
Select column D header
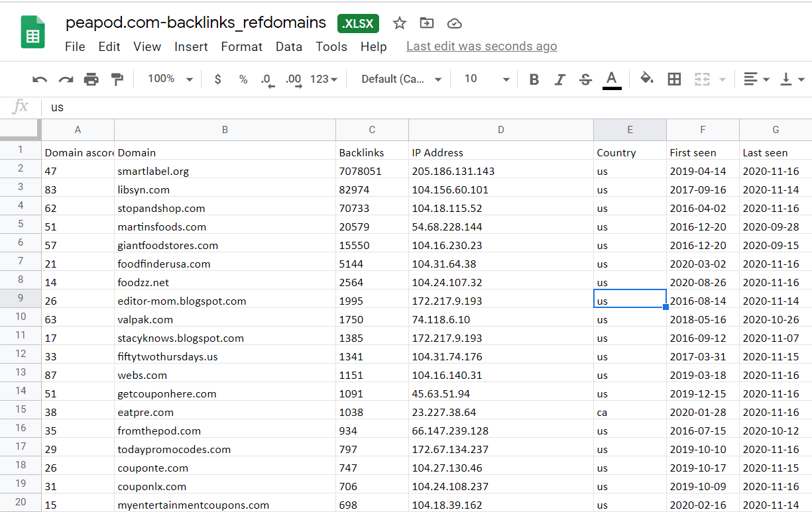[501, 130]
